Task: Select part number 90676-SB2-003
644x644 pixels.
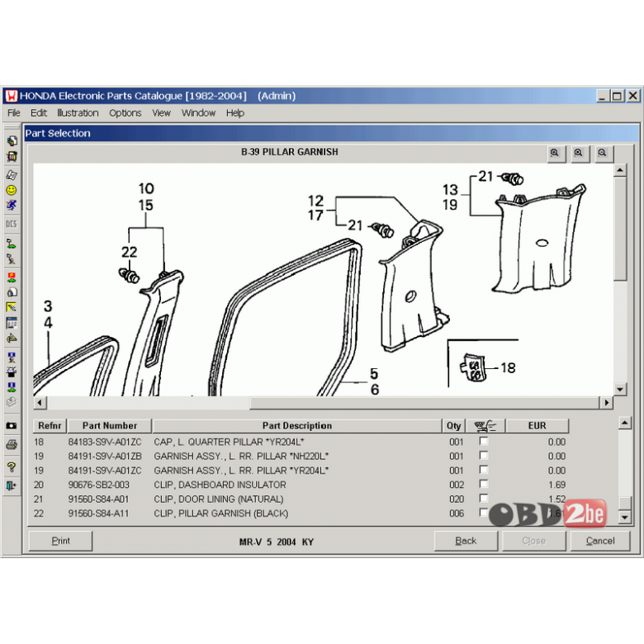Action: pyautogui.click(x=98, y=485)
